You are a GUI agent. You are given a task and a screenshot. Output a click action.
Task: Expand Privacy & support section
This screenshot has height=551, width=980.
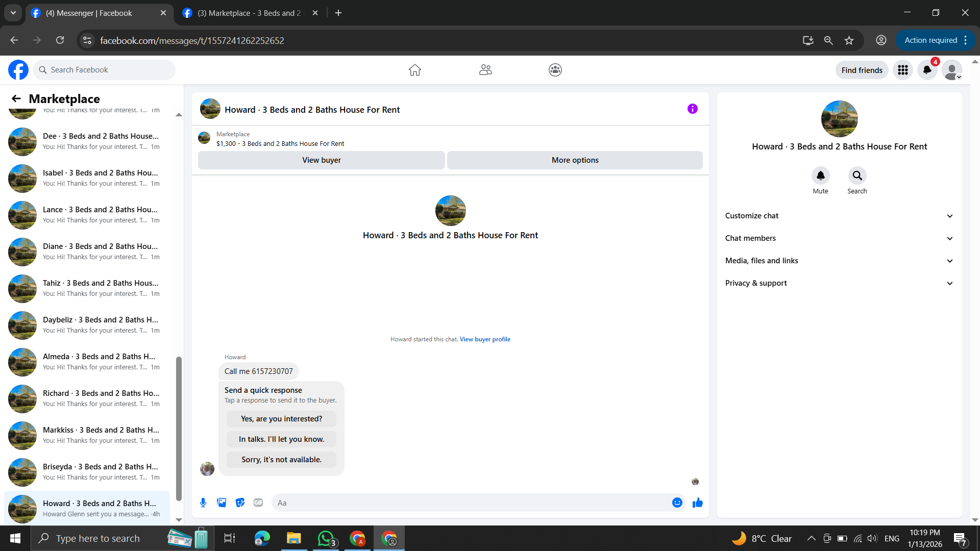pyautogui.click(x=839, y=283)
